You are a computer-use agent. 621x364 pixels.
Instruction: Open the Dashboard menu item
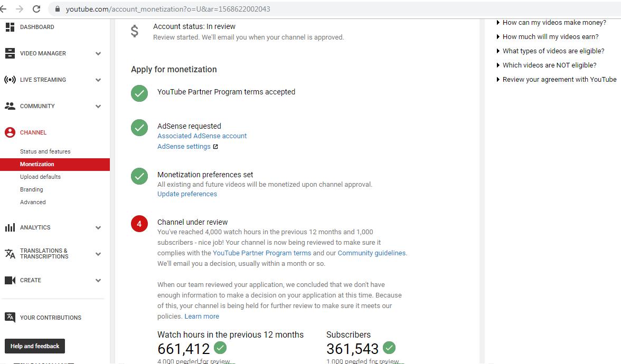[x=37, y=27]
